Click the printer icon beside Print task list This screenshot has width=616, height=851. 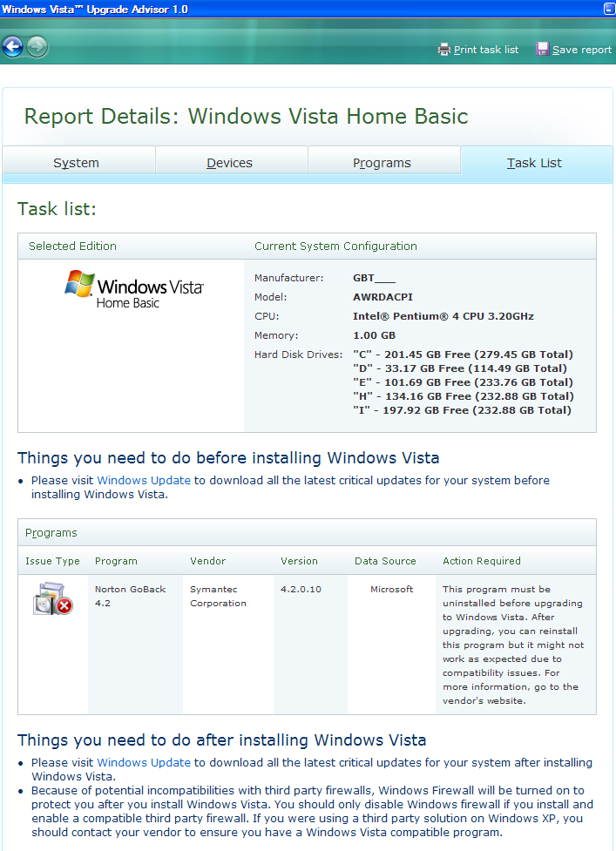click(444, 50)
